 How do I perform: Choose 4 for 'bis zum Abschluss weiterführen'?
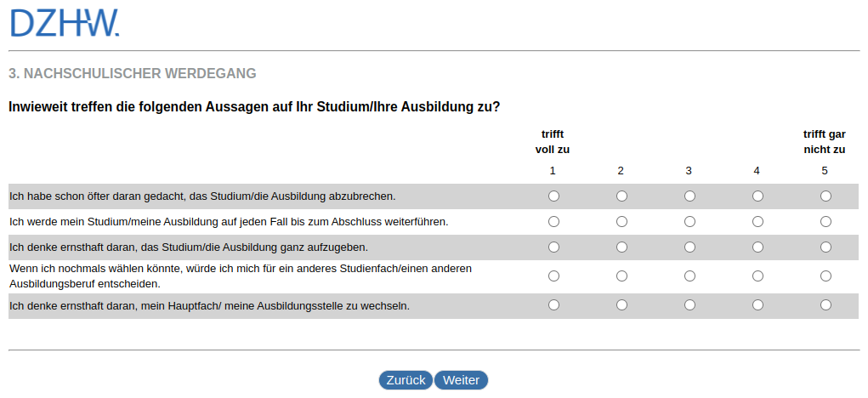(x=757, y=222)
